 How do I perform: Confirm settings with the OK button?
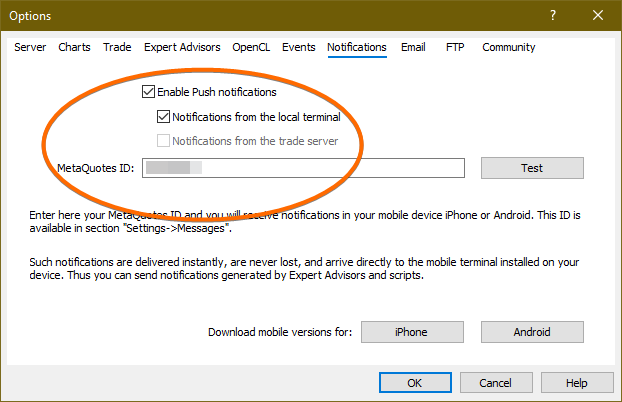[414, 382]
